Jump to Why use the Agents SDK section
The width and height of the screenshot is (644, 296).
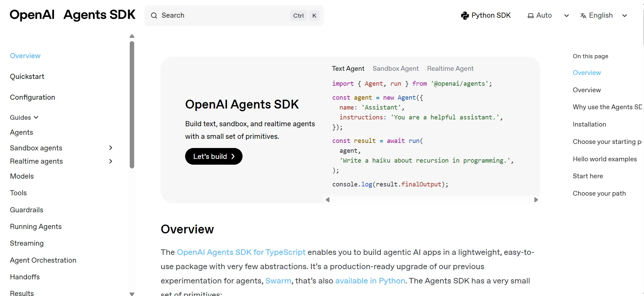[x=607, y=107]
